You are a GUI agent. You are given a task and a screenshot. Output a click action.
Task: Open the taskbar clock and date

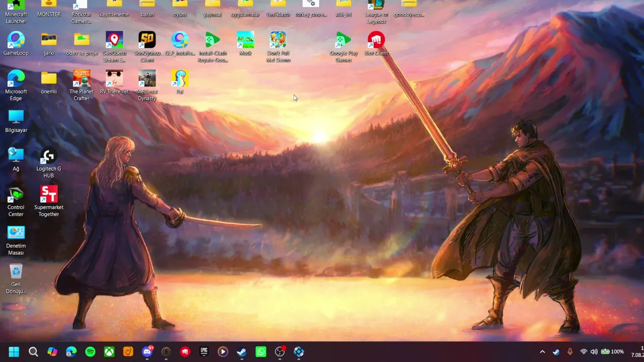(637, 352)
